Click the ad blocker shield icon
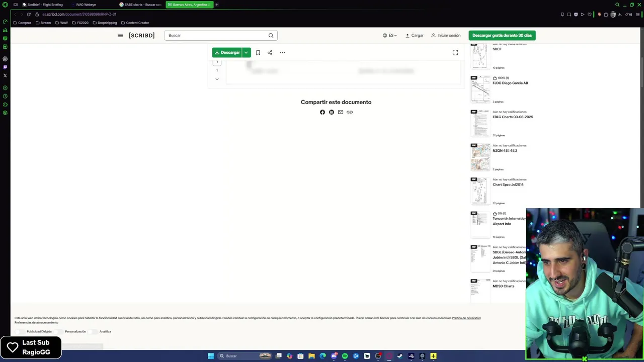Viewport: 644px width, 362px height. click(x=576, y=14)
